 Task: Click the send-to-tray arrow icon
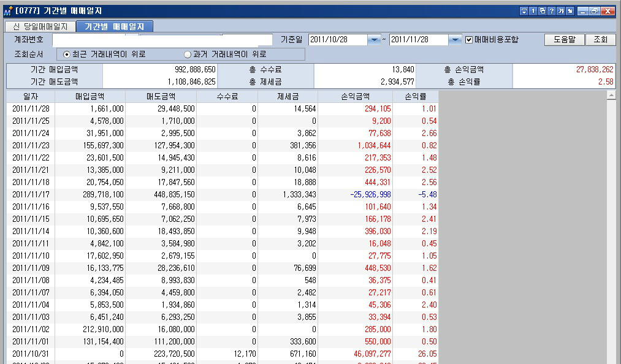(570, 10)
